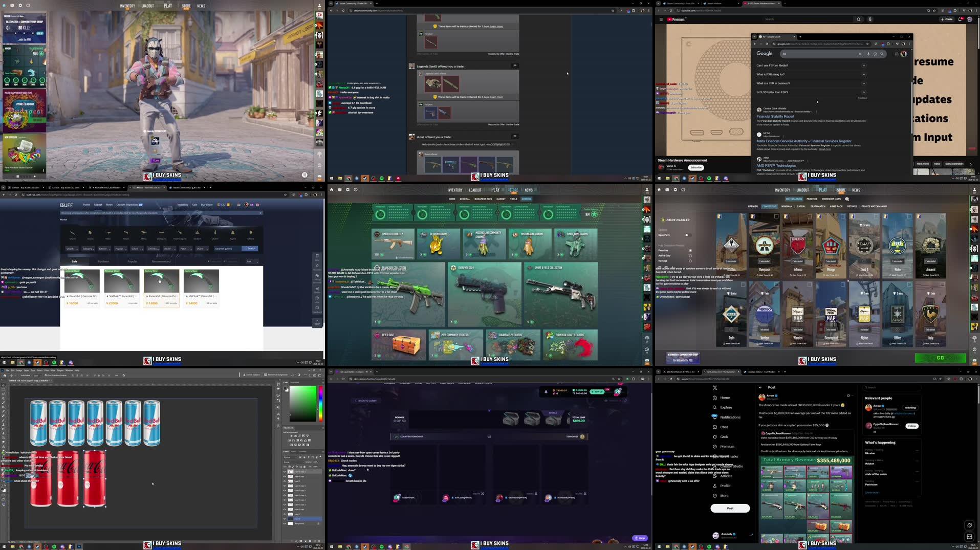
Task: Expand the 'Can I use FSR on Nvidia?' question
Action: click(x=864, y=65)
